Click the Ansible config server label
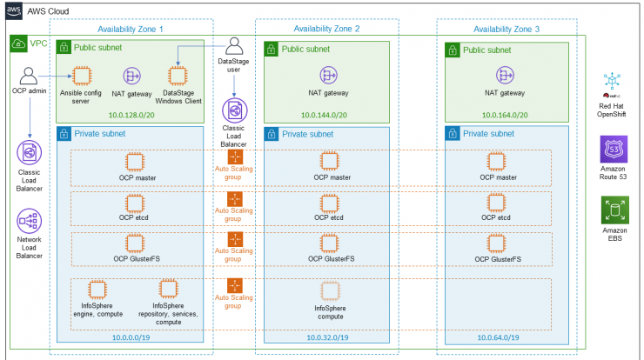This screenshot has height=360, width=644. pos(80,97)
